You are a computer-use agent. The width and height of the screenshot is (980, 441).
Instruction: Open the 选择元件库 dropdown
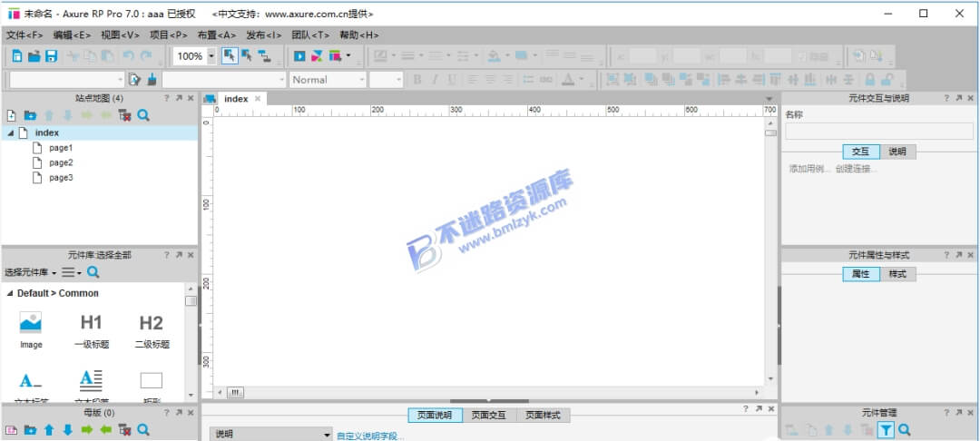point(31,272)
